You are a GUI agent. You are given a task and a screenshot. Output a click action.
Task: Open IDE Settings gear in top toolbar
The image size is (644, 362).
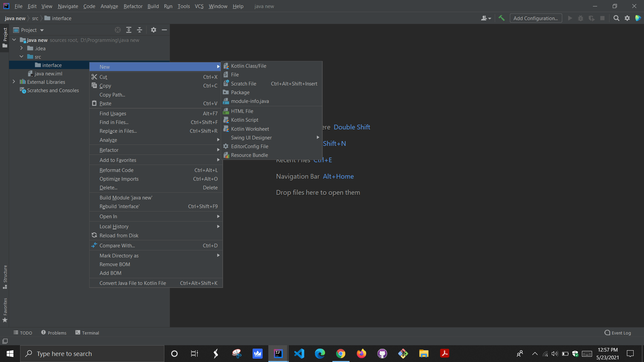627,18
